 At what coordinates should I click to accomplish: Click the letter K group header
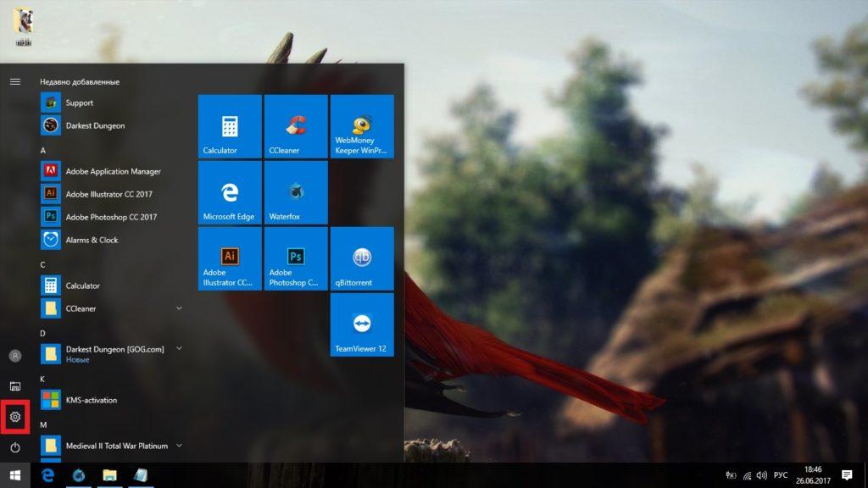coord(42,380)
